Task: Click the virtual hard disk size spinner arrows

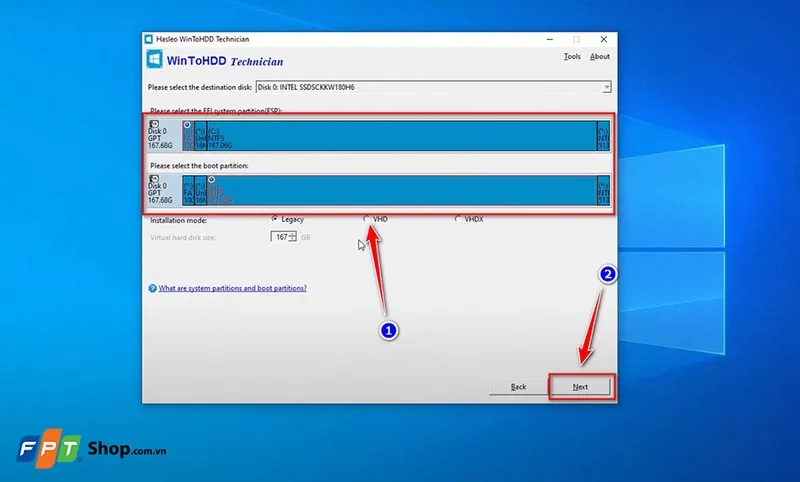Action: (x=293, y=237)
